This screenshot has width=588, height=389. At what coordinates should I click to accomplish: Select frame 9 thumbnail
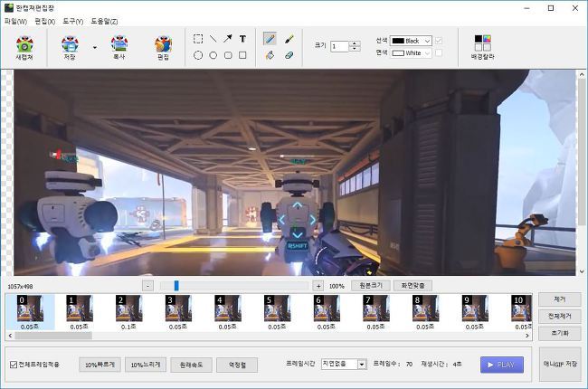(x=476, y=308)
